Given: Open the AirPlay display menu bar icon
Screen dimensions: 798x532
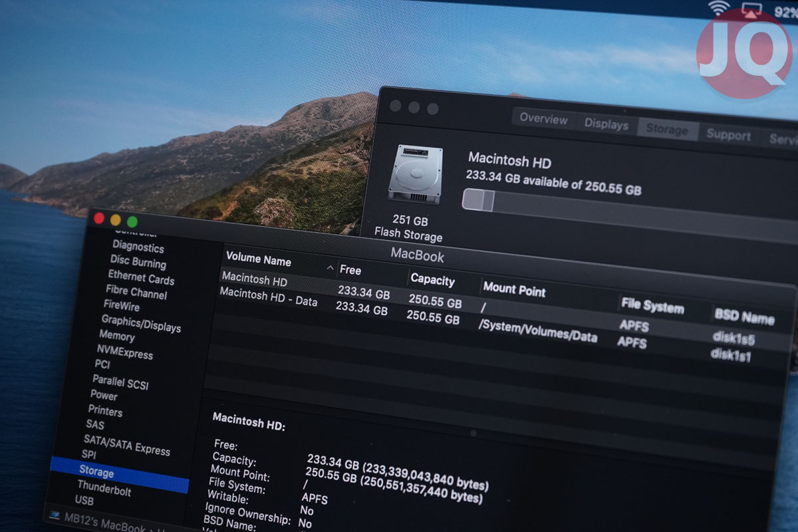Looking at the screenshot, I should [x=751, y=10].
